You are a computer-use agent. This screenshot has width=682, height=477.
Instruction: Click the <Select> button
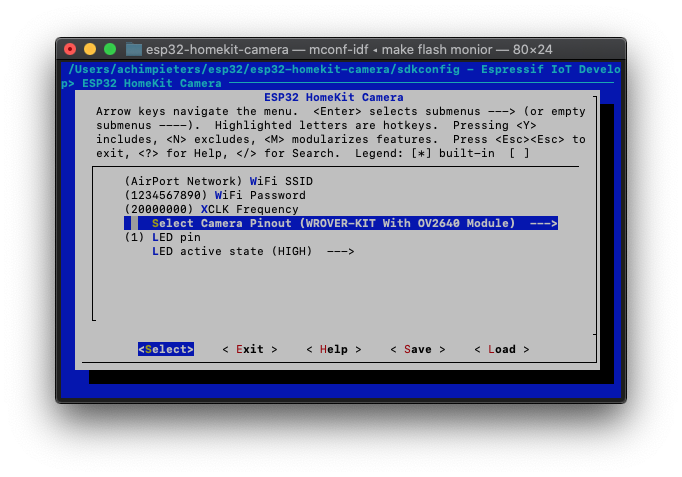click(x=166, y=349)
